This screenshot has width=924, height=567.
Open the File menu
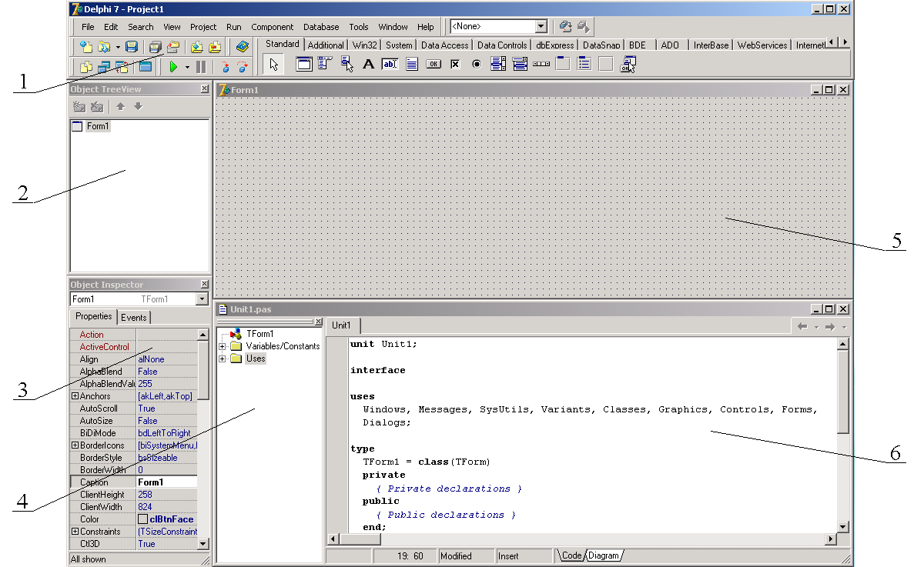[89, 27]
